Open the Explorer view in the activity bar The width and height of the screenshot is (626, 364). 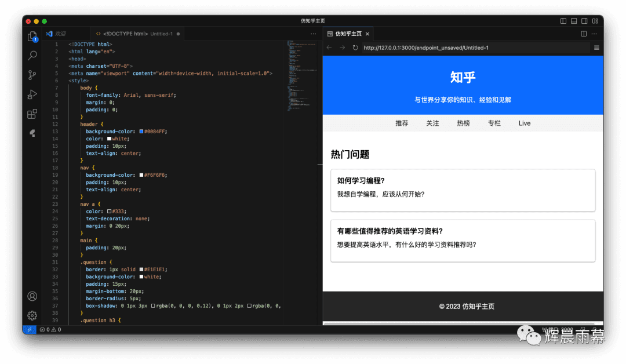[32, 37]
